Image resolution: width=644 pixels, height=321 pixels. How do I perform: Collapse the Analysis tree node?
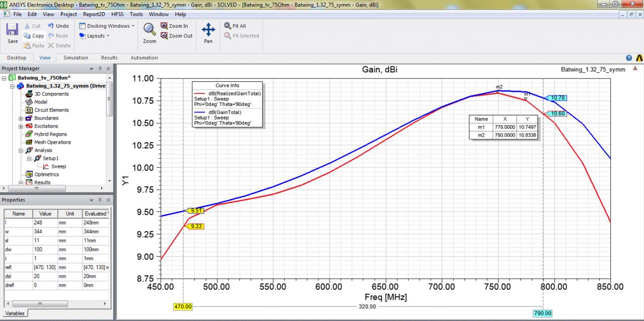21,151
